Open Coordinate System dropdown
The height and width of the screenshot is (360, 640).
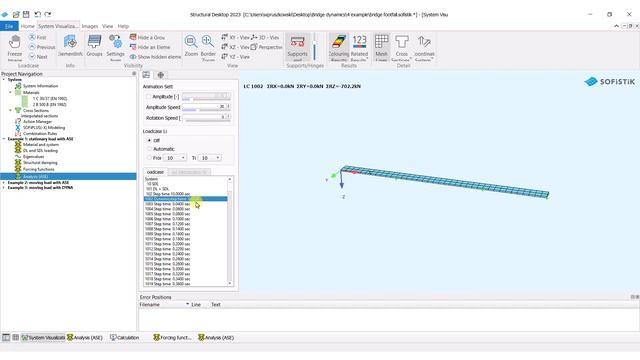coord(424,47)
